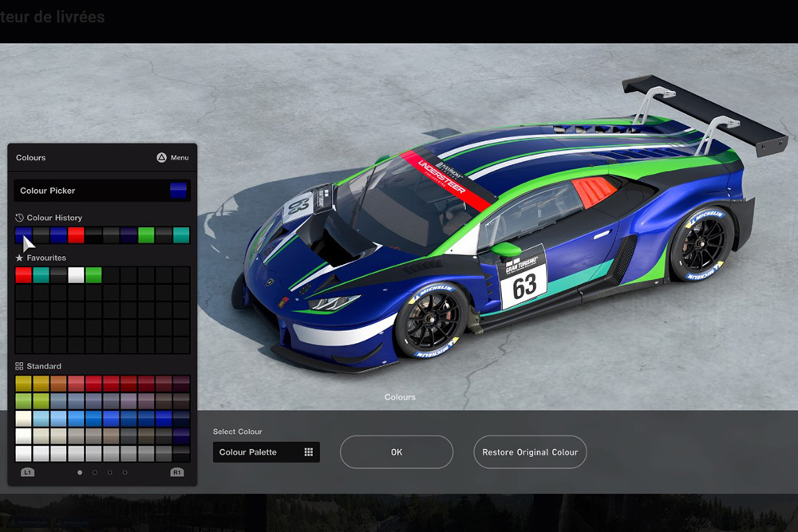
Task: Pick the teal swatch ending Colour History
Action: pyautogui.click(x=181, y=235)
